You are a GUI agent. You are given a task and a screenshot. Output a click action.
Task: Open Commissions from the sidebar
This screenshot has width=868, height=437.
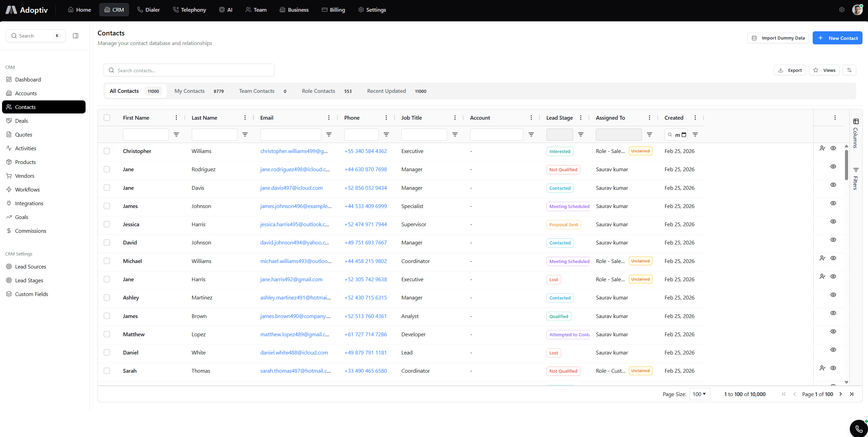coord(31,231)
